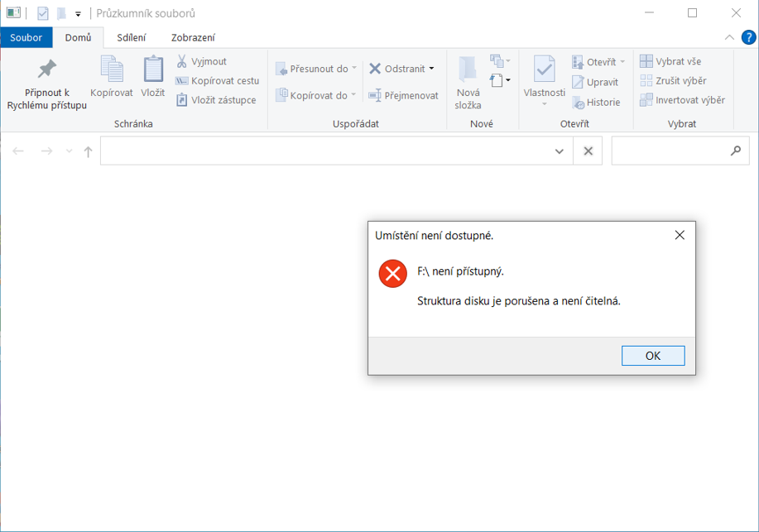Click the search input field
This screenshot has width=759, height=532.
click(670, 151)
